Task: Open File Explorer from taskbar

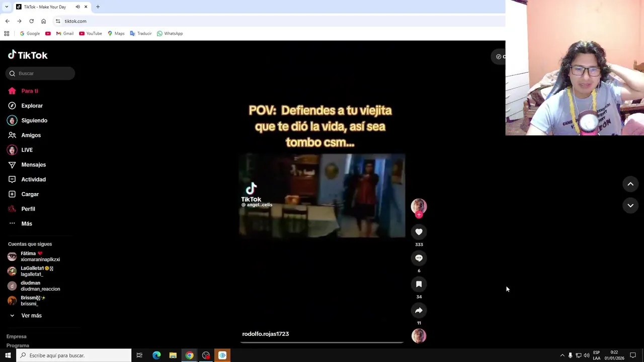Action: [173, 355]
